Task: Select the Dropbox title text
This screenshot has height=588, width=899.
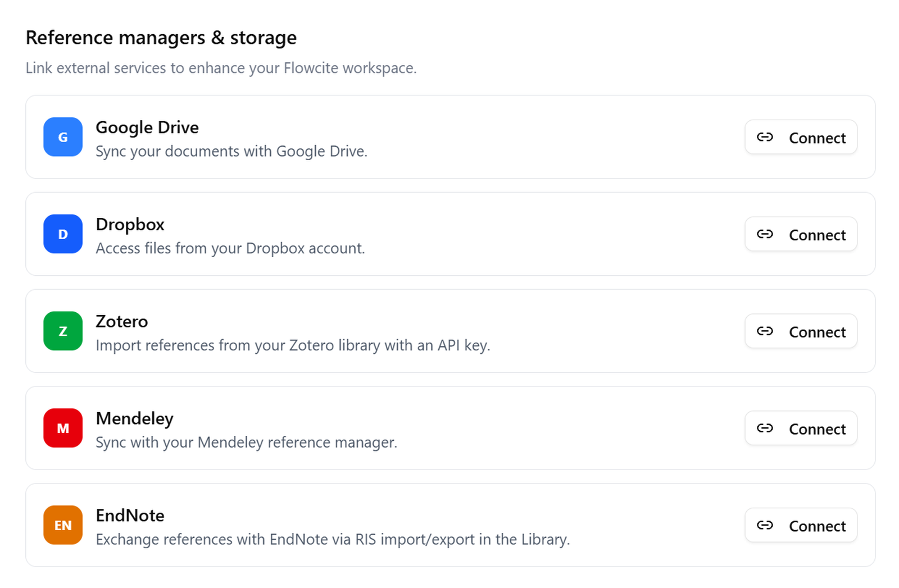Action: 130,225
